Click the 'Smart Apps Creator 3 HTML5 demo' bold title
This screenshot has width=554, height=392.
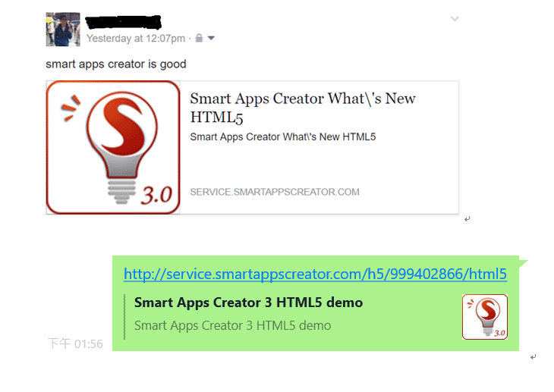point(248,303)
